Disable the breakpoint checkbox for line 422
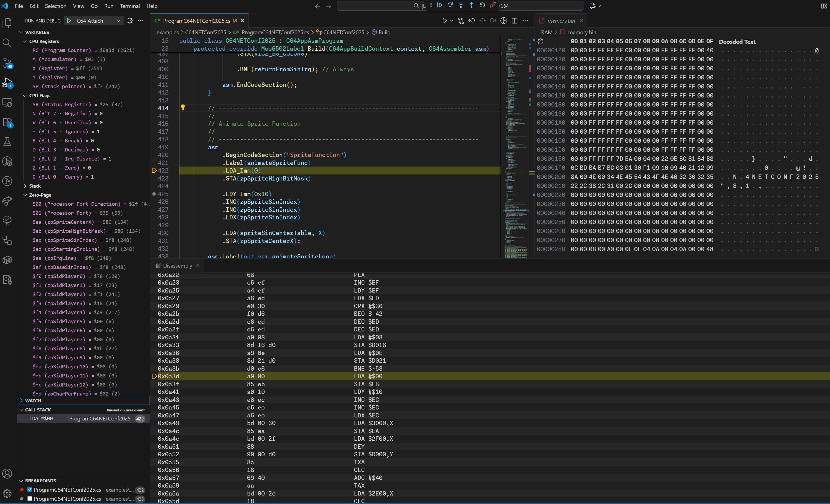Viewport: 830px width, 504px height. (x=30, y=490)
